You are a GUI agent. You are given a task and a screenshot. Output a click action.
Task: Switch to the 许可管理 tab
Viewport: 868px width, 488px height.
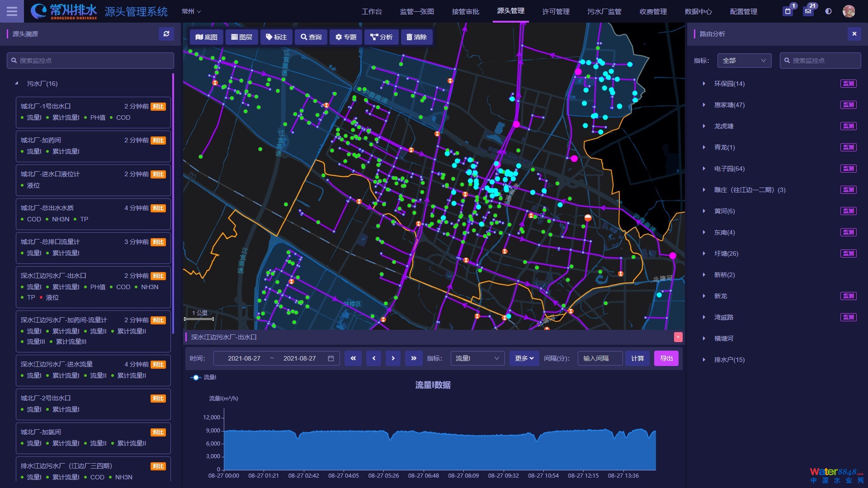point(556,11)
